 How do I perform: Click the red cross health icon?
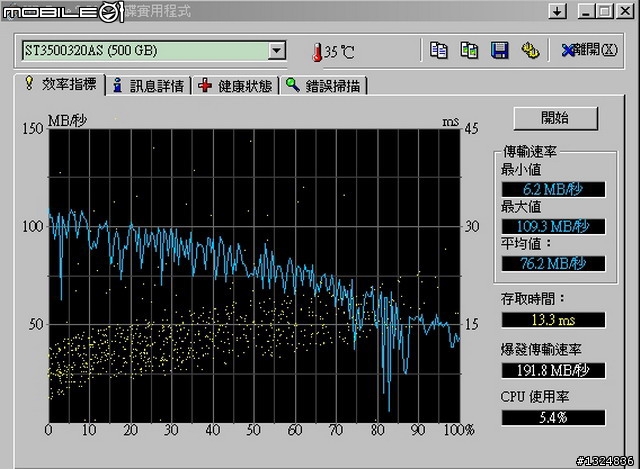[x=205, y=86]
